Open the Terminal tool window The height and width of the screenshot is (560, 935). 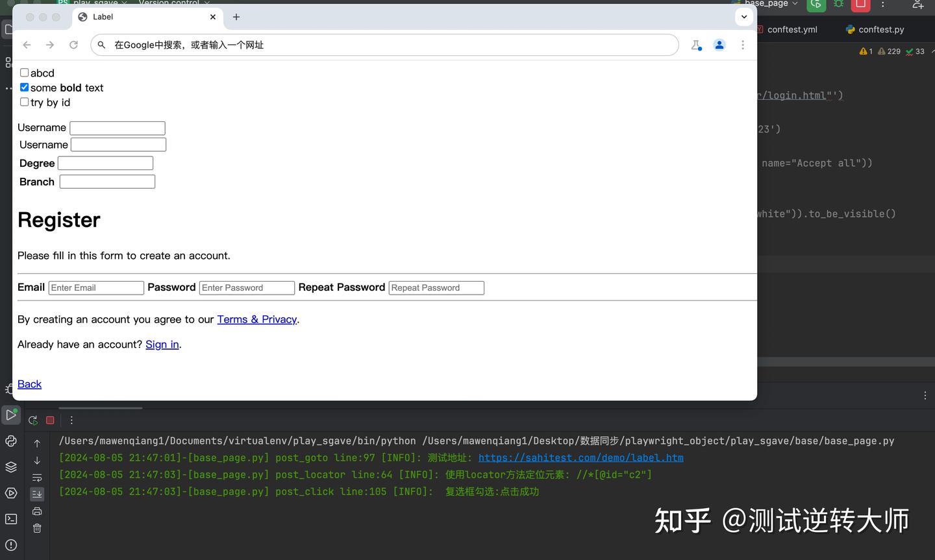coord(11,519)
